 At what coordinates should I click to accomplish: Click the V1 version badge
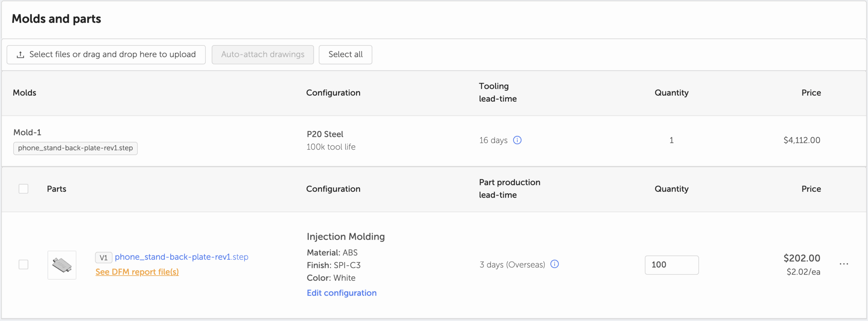point(103,258)
